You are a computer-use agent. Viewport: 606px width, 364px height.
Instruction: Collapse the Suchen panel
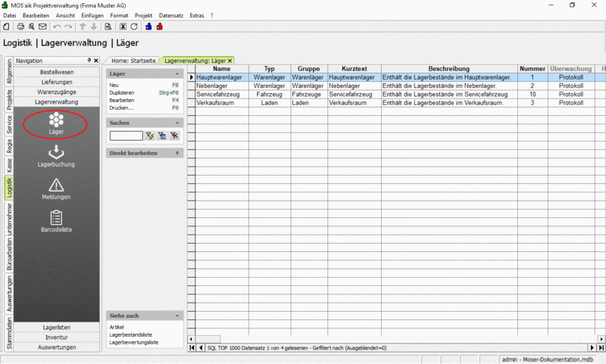click(x=177, y=123)
